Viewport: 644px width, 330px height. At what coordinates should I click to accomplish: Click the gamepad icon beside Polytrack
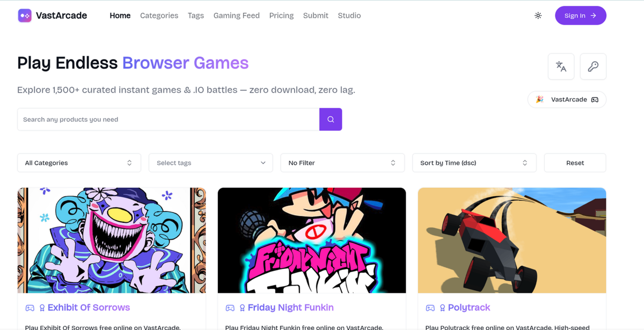(x=430, y=308)
